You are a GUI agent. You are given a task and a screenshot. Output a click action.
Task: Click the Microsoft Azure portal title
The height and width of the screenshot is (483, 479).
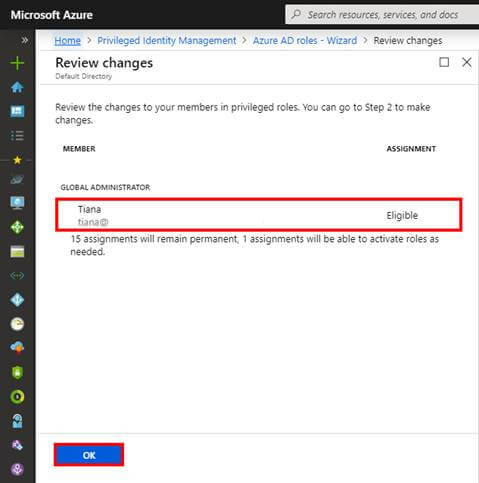point(52,15)
